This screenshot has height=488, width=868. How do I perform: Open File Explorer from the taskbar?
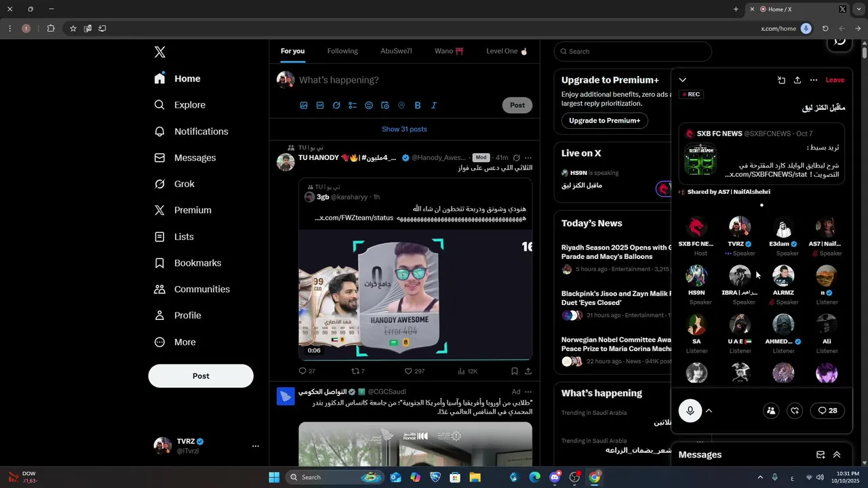pyautogui.click(x=475, y=477)
